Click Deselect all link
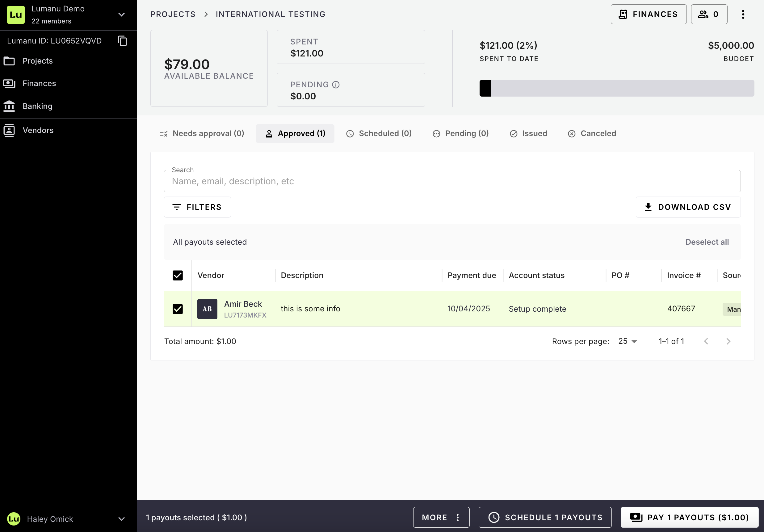Viewport: 764px width, 532px height. [707, 242]
